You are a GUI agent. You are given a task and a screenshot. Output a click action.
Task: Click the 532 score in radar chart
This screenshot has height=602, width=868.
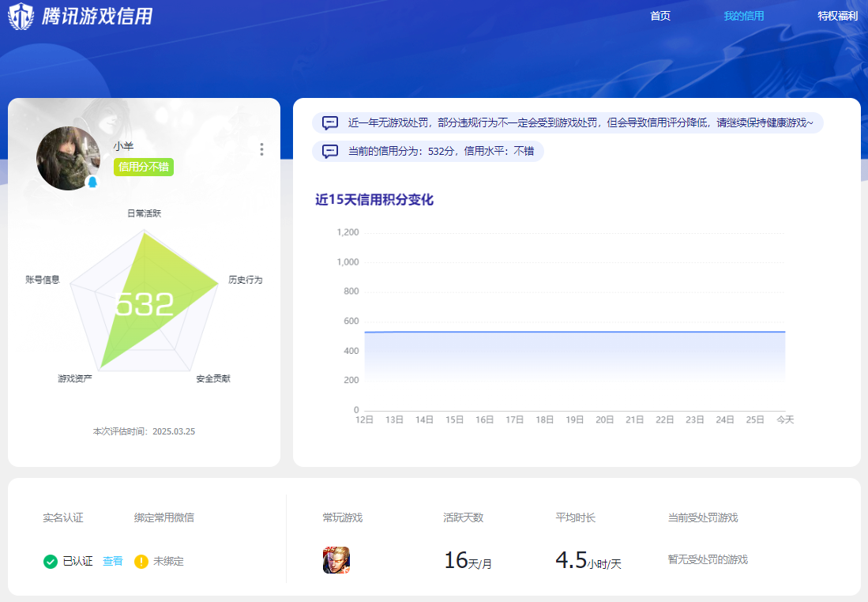pyautogui.click(x=145, y=304)
